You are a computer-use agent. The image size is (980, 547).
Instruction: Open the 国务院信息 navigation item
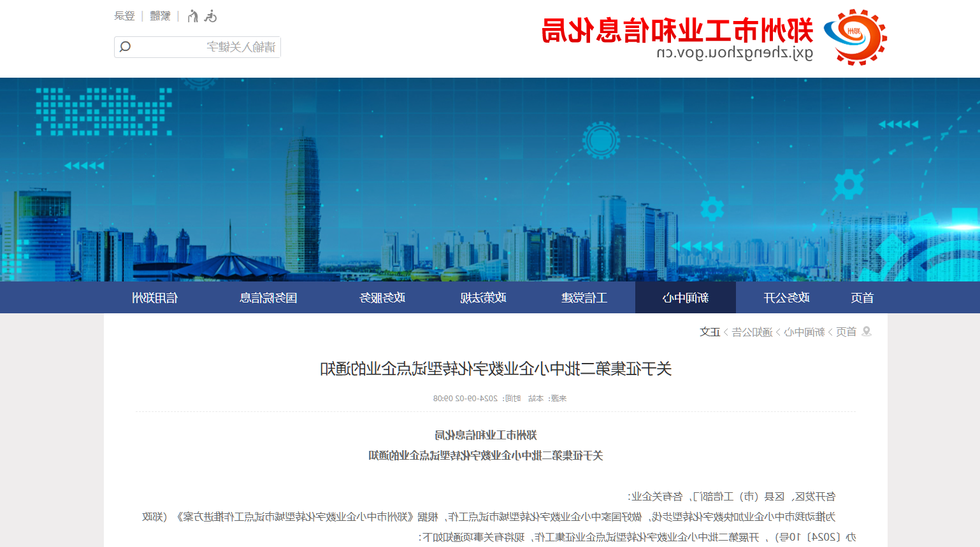click(268, 297)
